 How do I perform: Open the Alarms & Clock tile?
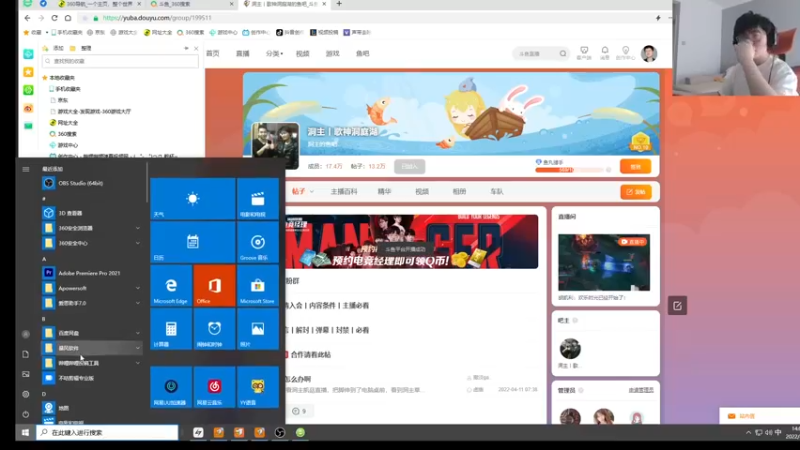[x=214, y=329]
